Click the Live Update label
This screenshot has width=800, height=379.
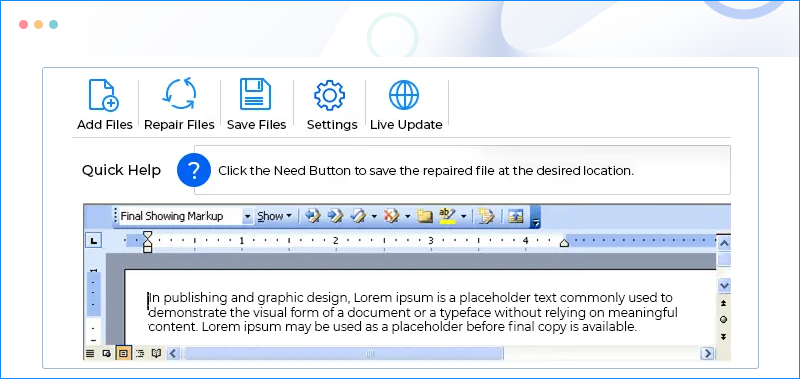[x=406, y=125]
